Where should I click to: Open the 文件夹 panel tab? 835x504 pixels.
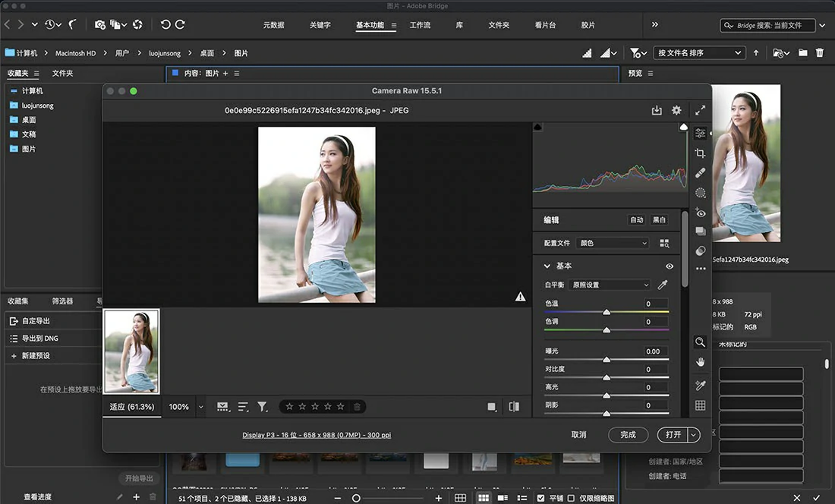tap(63, 73)
